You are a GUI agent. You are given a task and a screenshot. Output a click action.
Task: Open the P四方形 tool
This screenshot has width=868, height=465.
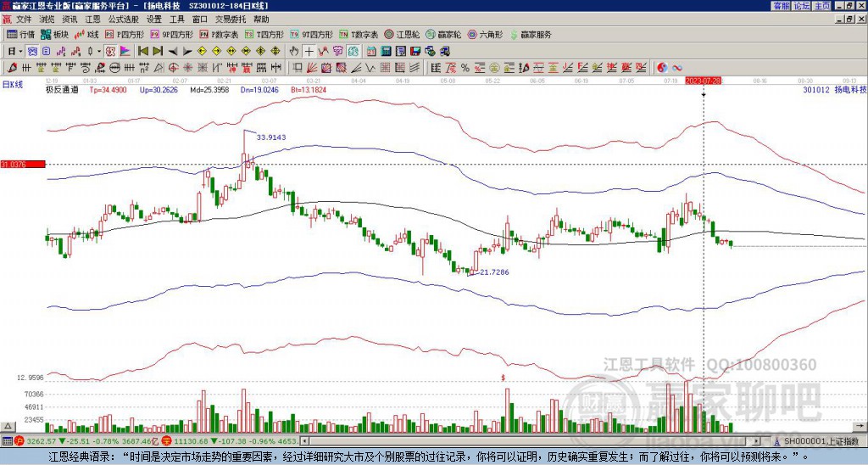125,34
